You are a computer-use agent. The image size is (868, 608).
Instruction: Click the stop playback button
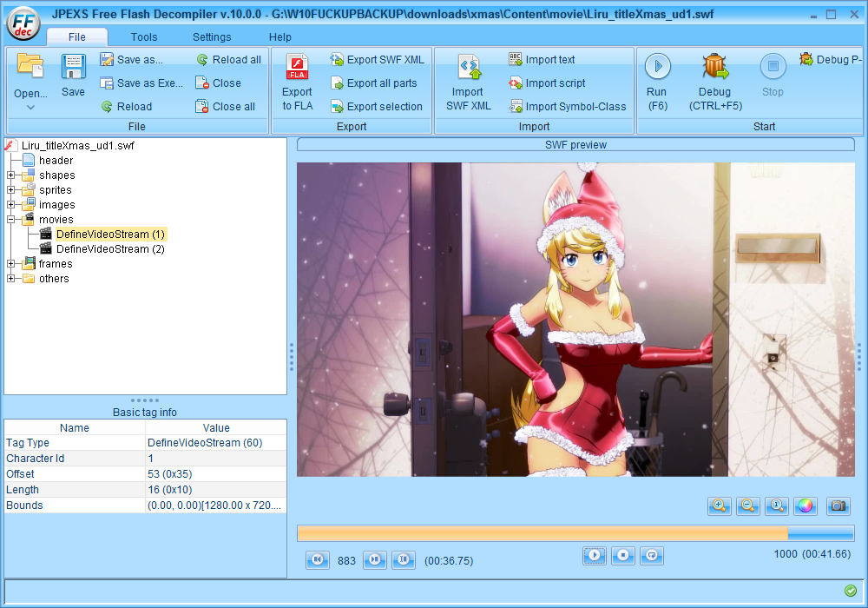[623, 555]
